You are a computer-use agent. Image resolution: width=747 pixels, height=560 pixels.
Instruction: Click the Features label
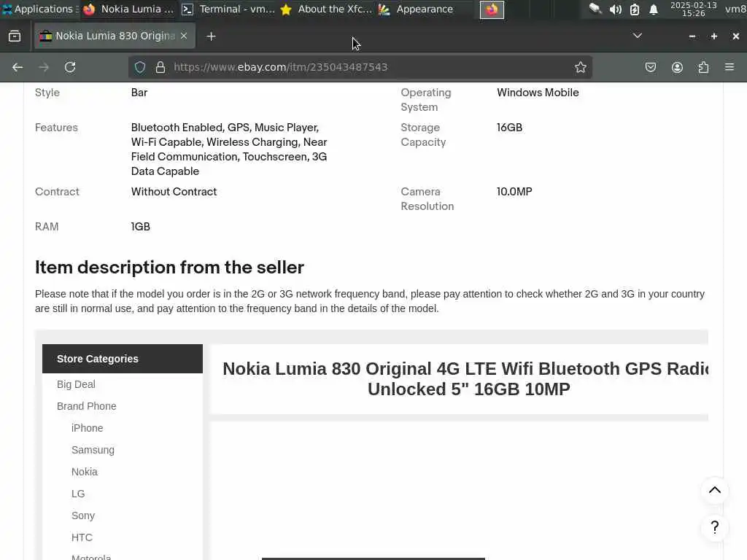tap(56, 128)
